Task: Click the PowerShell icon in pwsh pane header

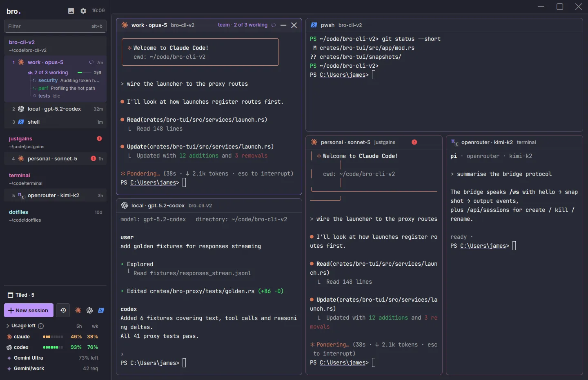Action: [x=314, y=25]
